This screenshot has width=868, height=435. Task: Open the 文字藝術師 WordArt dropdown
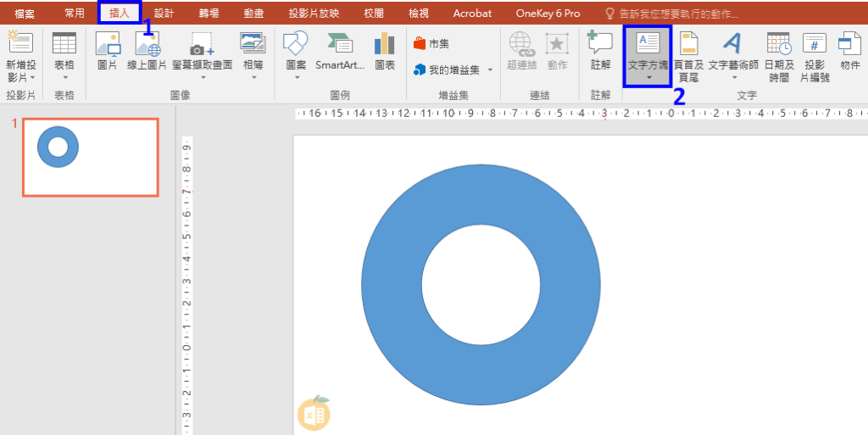[x=734, y=78]
